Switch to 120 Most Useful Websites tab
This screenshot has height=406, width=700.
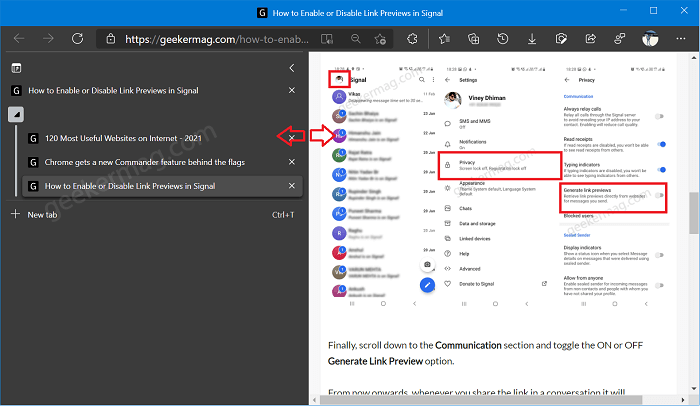(162, 138)
